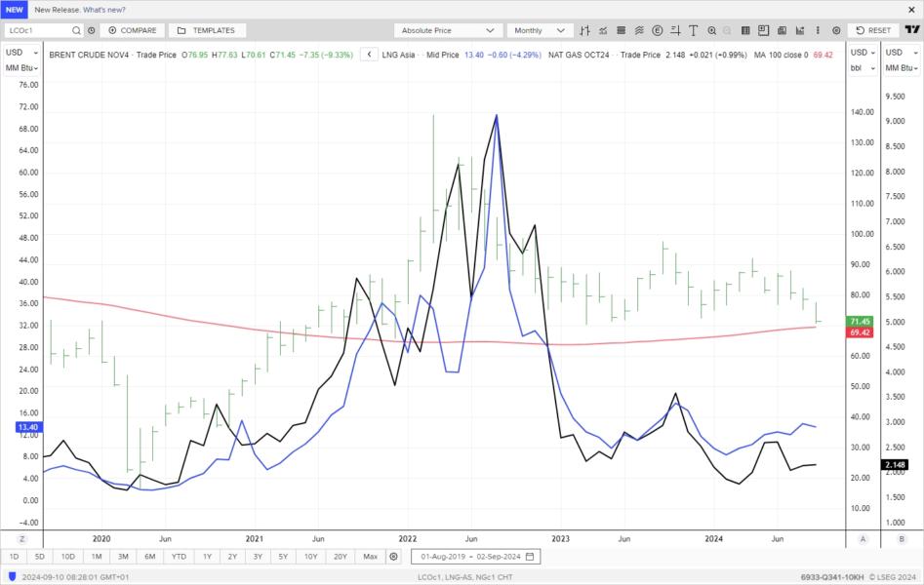The height and width of the screenshot is (585, 924).
Task: Open time range settings gear after Max
Action: tap(393, 557)
